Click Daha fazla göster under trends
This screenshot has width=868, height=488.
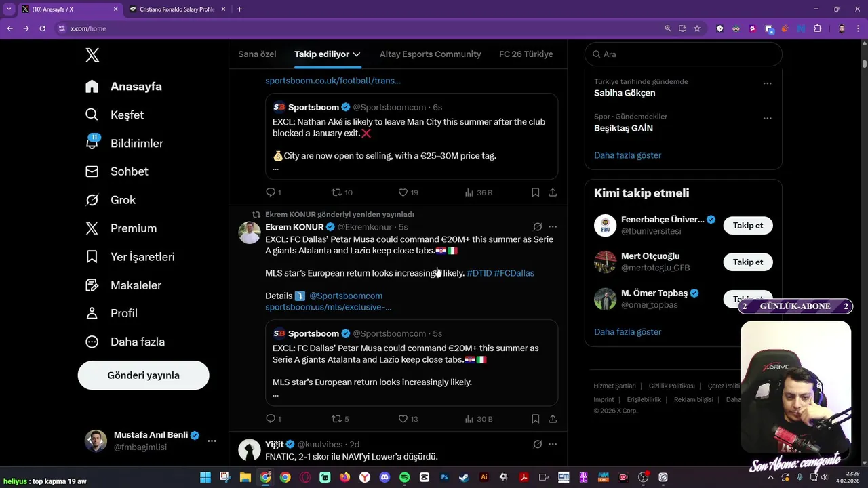point(627,155)
